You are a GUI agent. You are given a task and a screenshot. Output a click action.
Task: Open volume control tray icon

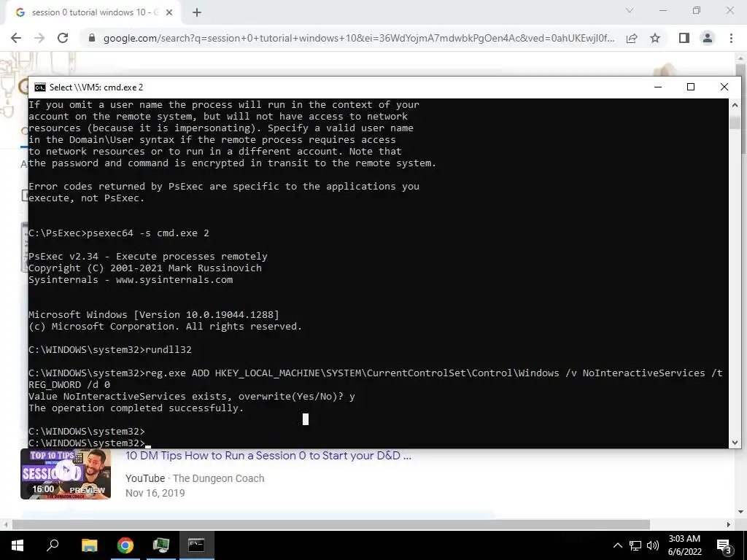[653, 545]
